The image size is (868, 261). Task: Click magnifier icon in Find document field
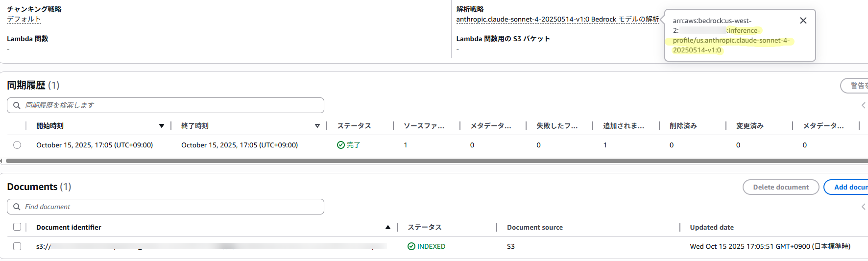tap(17, 207)
